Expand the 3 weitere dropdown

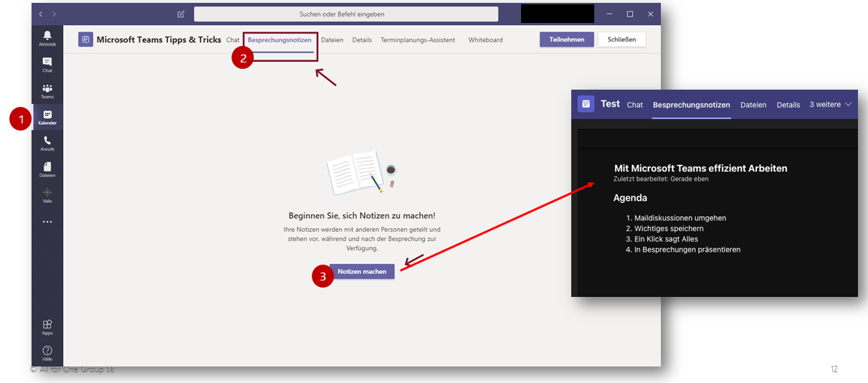click(x=831, y=105)
